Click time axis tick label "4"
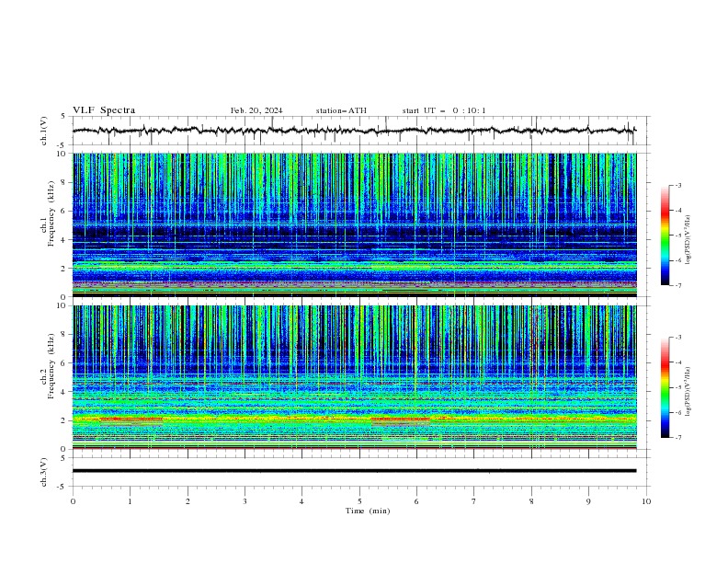The height and width of the screenshot is (563, 728). 301,501
